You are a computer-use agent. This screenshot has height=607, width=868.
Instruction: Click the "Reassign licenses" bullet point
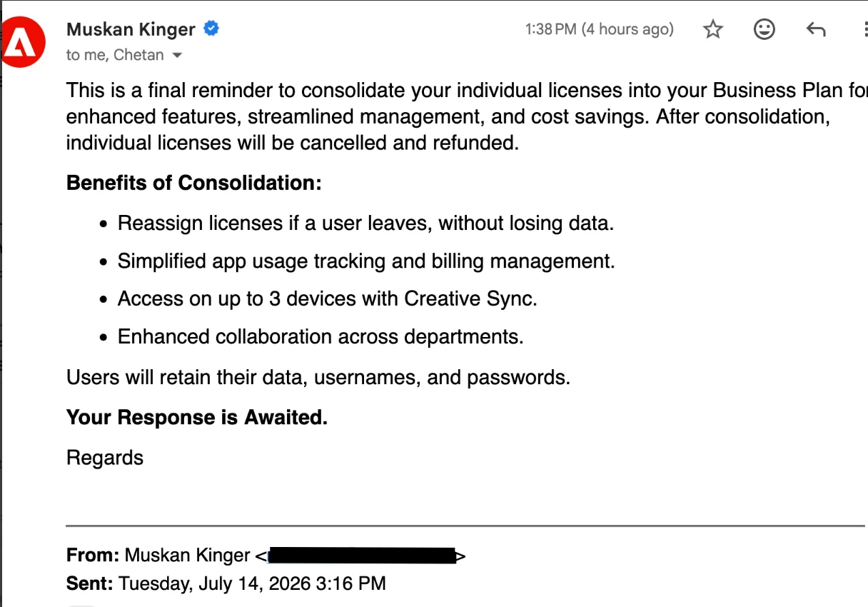[366, 224]
